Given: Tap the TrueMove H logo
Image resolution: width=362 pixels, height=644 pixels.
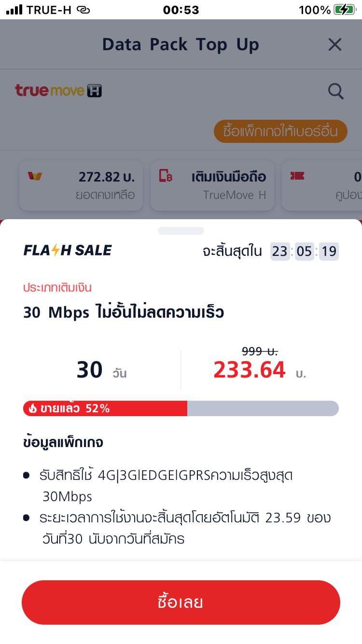Looking at the screenshot, I should coord(58,90).
